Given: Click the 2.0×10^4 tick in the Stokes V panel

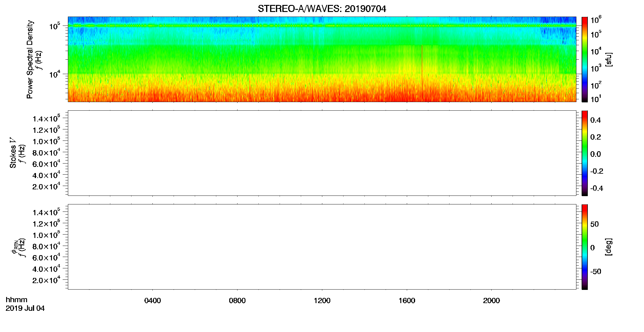Looking at the screenshot, I should click(46, 187).
